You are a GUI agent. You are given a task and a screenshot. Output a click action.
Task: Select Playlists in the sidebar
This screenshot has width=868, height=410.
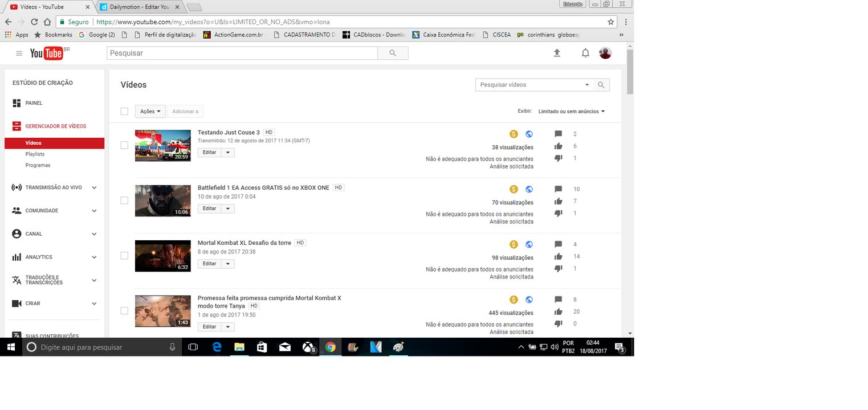35,154
